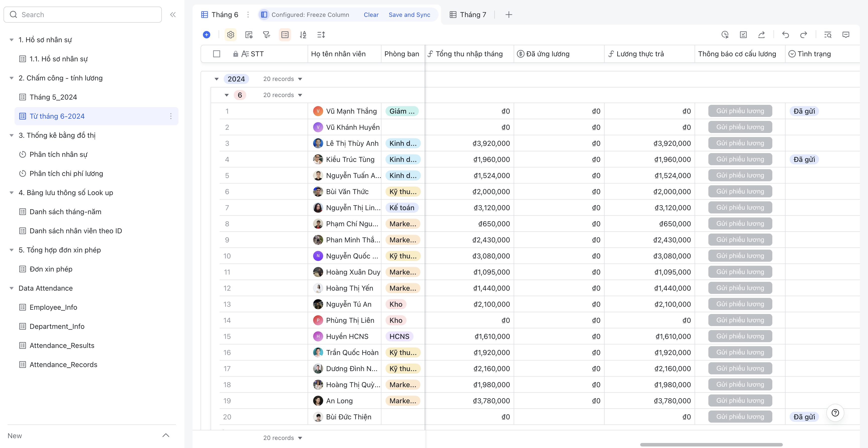Click the undo arrow icon
The height and width of the screenshot is (448, 868).
[x=785, y=35]
